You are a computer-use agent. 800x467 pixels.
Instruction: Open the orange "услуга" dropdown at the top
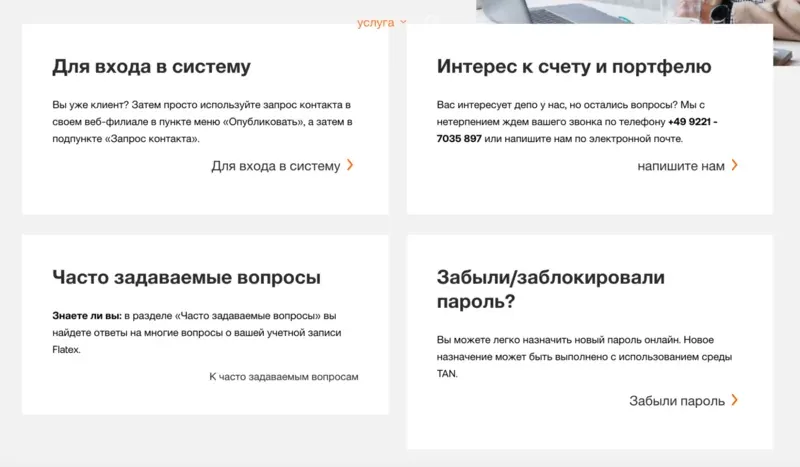pos(381,22)
